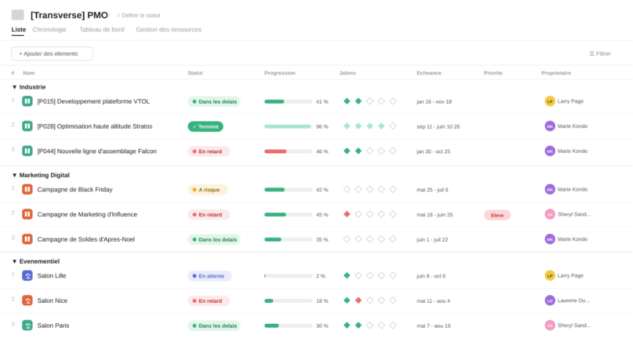Open 'En attente' status on Salon Lille
This screenshot has height=364, width=633.
point(210,276)
